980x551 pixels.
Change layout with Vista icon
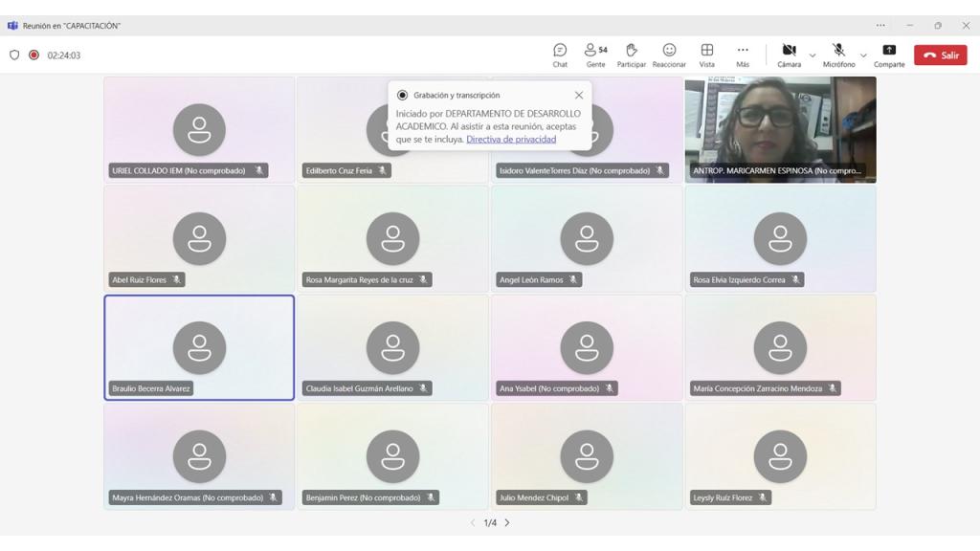706,55
